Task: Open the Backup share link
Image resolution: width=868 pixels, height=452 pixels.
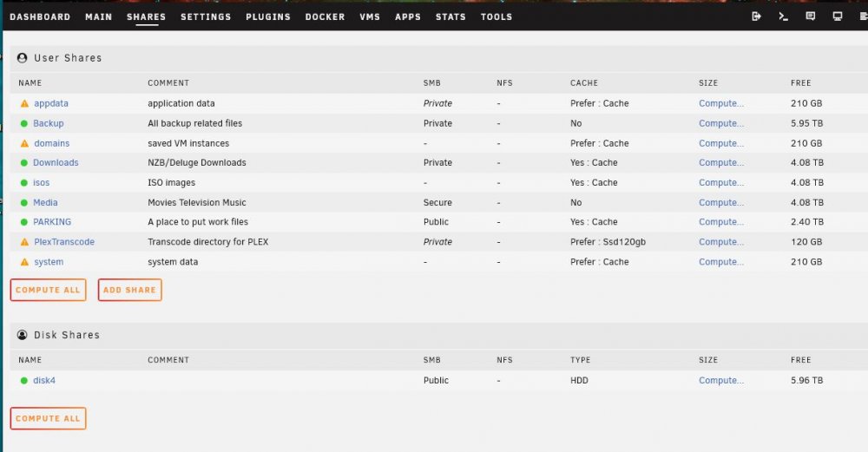Action: coord(48,123)
